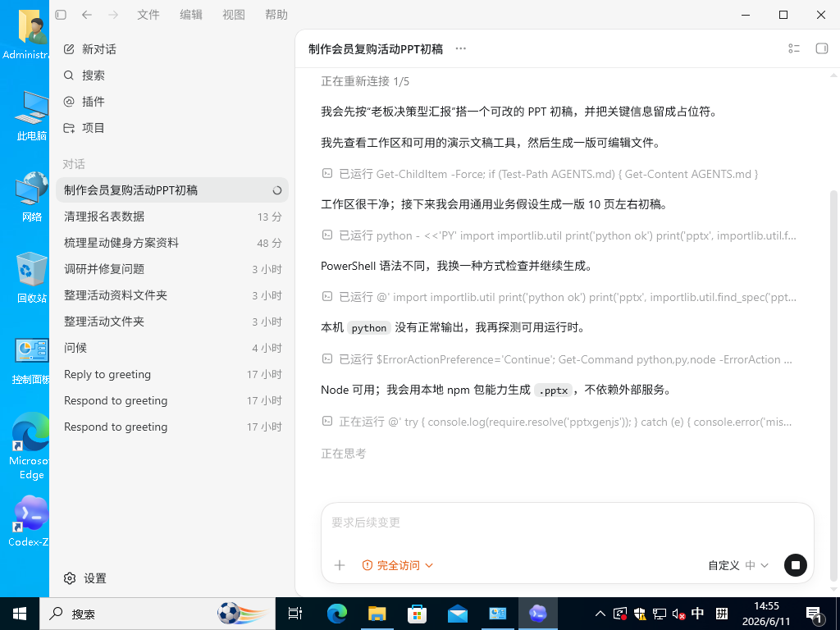Open conversation 清理报名表数据
840x630 pixels.
(x=172, y=217)
